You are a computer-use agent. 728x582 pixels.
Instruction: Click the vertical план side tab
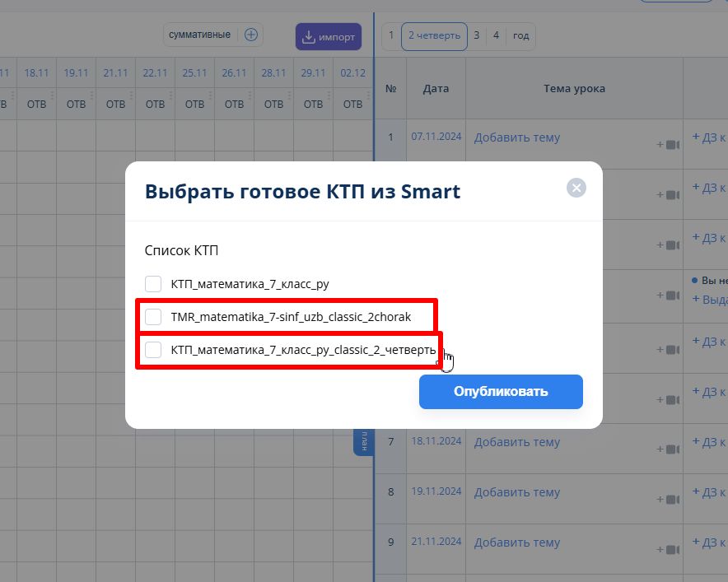click(363, 441)
